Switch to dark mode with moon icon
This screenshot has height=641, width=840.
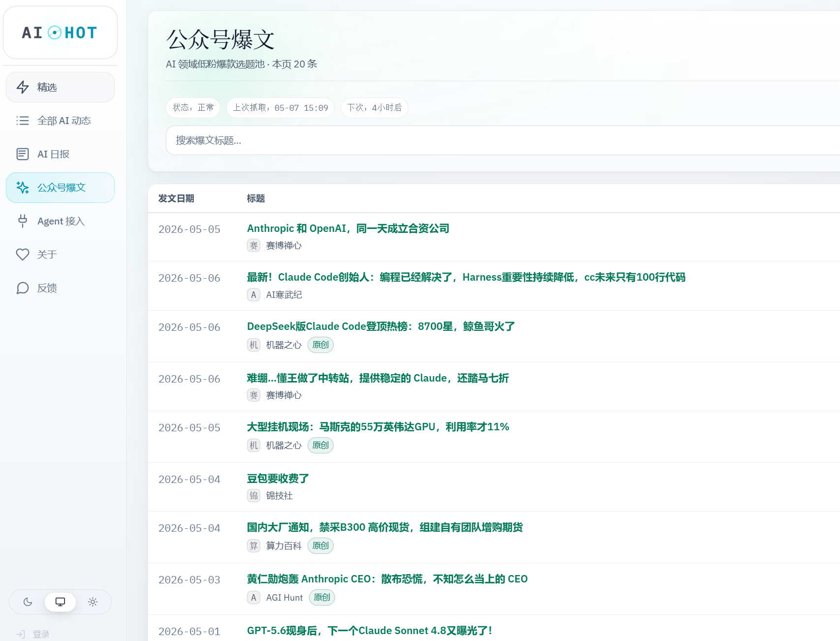pos(28,602)
